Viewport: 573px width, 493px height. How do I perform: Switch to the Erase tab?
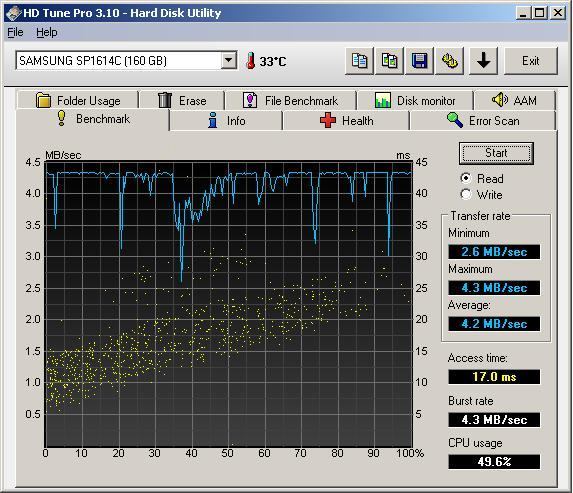coord(182,100)
